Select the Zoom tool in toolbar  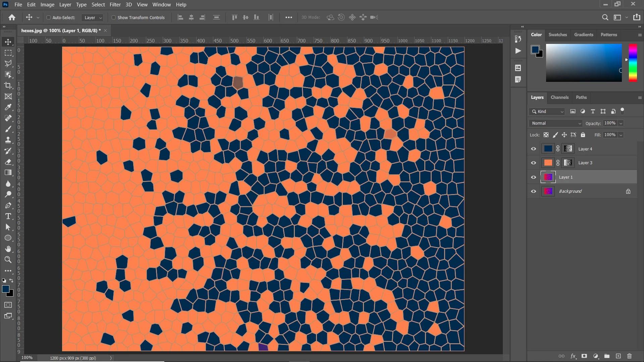point(8,260)
